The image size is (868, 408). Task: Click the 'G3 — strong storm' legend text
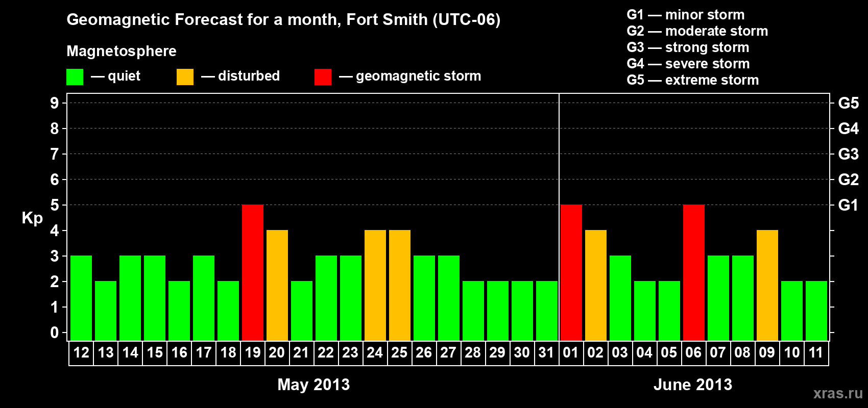point(688,47)
